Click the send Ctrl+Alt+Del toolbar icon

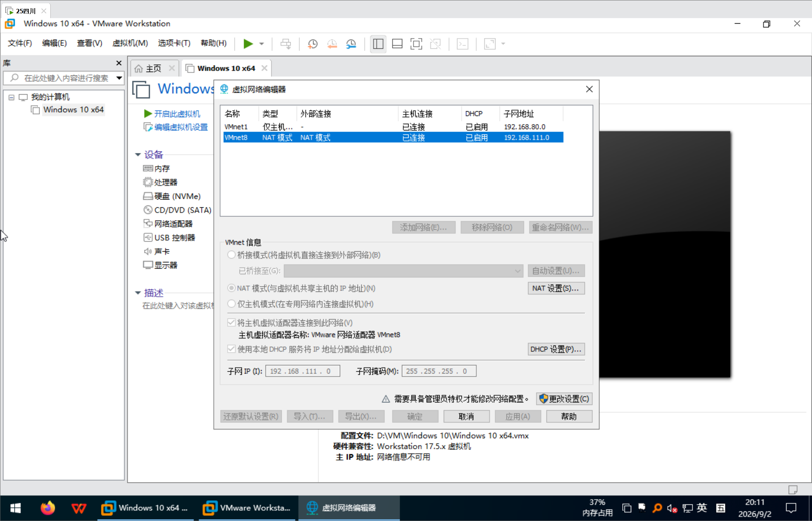tap(285, 44)
